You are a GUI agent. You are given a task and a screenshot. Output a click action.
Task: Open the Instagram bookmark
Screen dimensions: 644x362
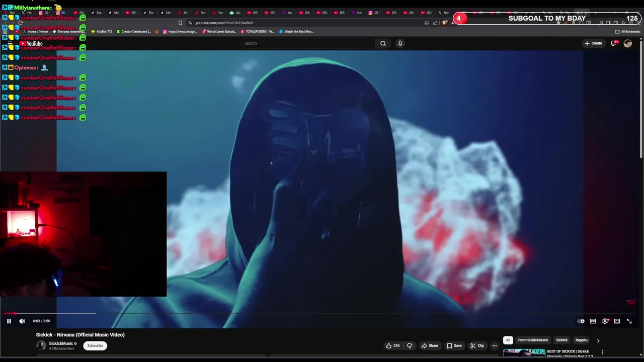(180, 32)
